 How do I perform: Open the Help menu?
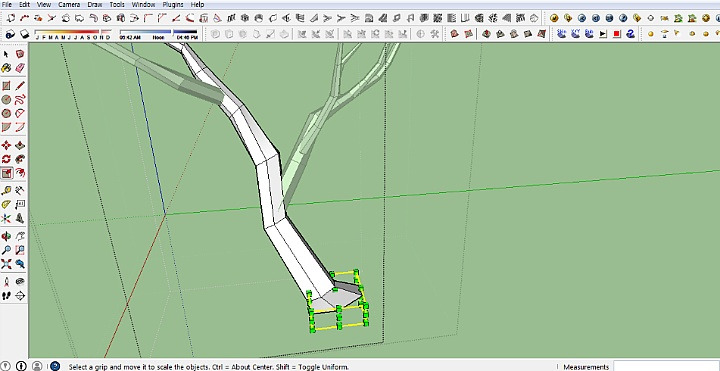[197, 5]
